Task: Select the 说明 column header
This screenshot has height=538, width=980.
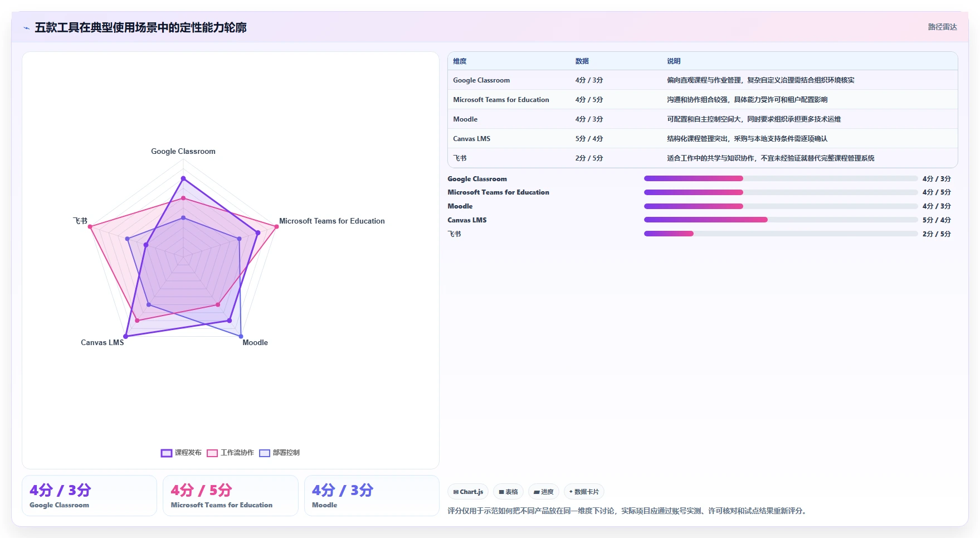Action: (674, 61)
